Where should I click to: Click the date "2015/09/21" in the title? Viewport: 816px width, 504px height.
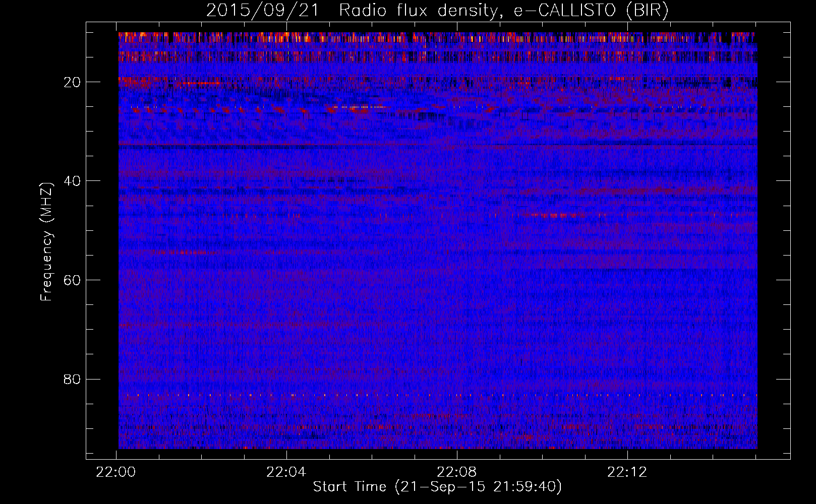pyautogui.click(x=263, y=11)
